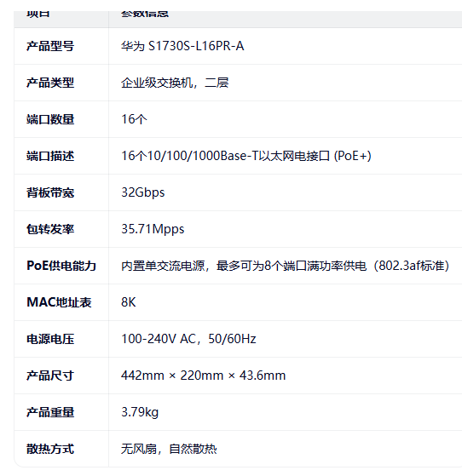Click the '企业级交换机，二层' value

click(x=175, y=83)
